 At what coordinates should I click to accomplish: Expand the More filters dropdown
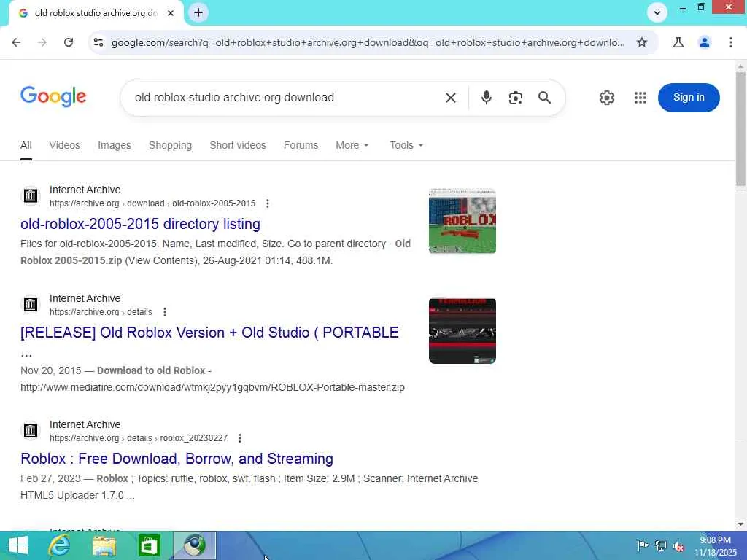click(352, 145)
